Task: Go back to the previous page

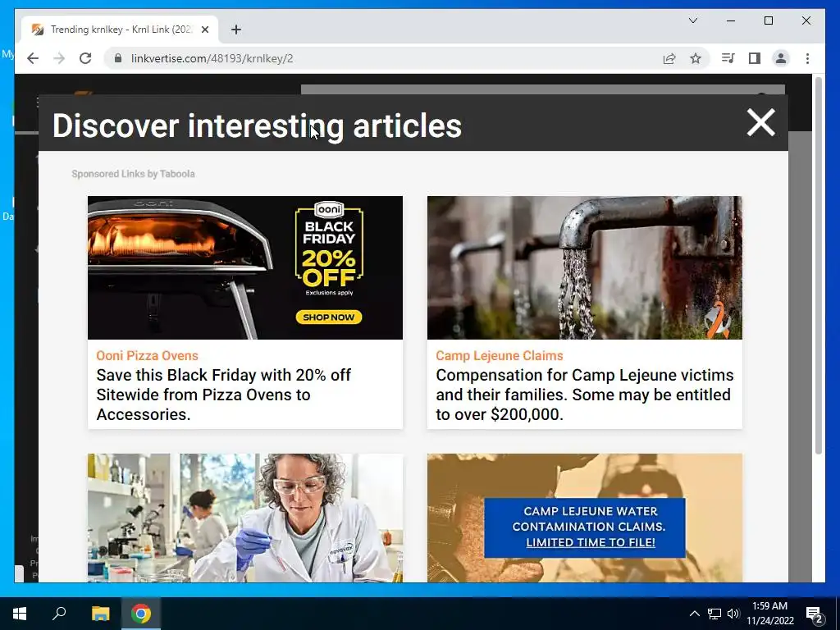Action: pos(33,58)
